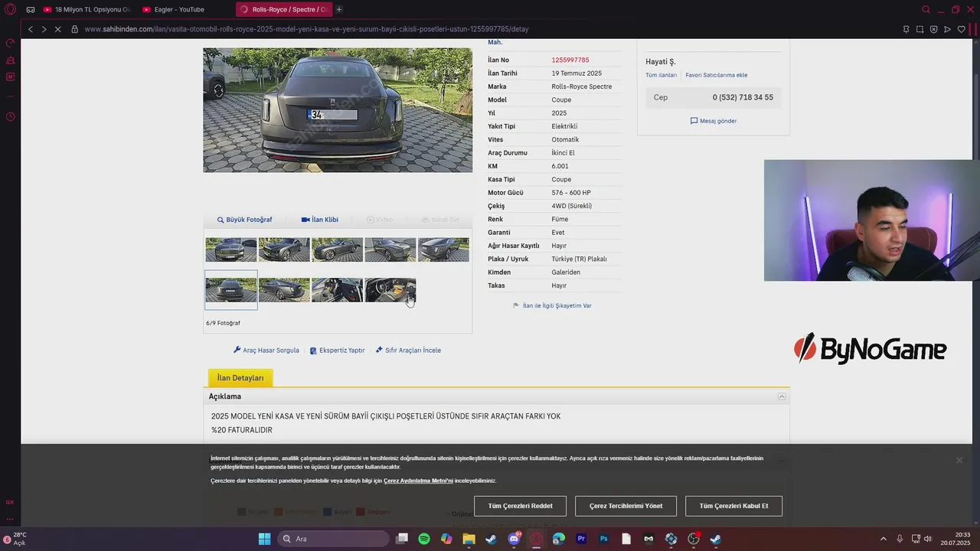Select the fifth car photo thumbnail
Screen dimensions: 980x551
tap(443, 249)
